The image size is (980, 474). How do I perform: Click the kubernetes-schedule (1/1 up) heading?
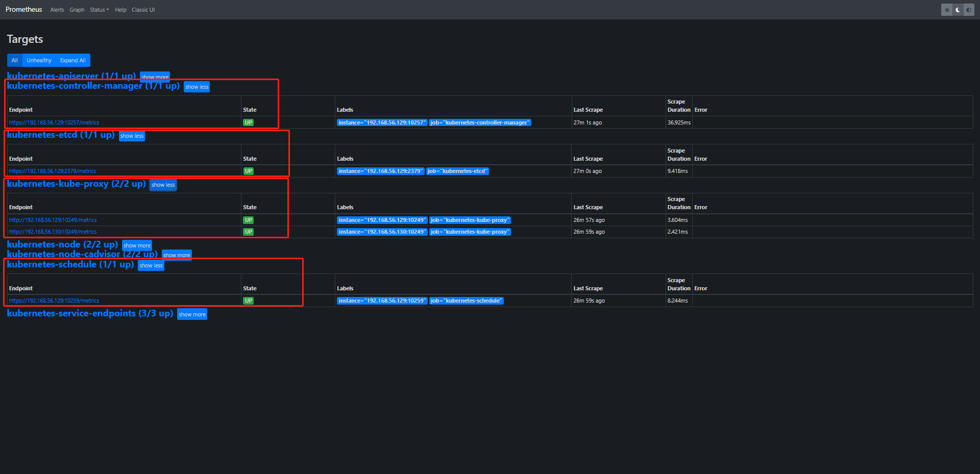(70, 264)
